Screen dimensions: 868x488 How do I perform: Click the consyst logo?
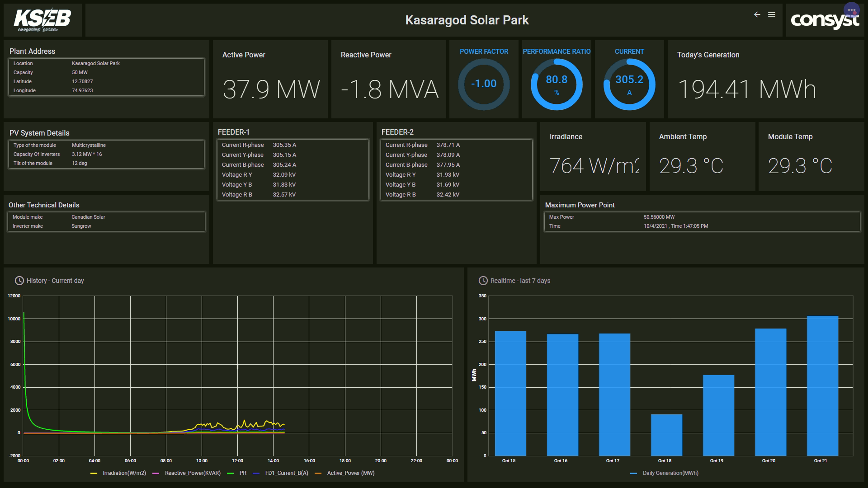point(824,21)
